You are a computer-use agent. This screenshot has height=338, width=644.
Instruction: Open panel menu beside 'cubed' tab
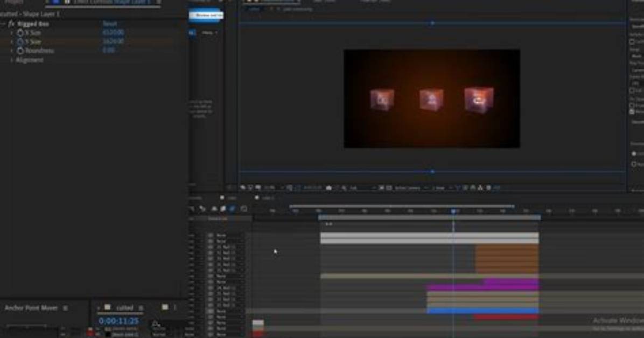[x=141, y=308]
